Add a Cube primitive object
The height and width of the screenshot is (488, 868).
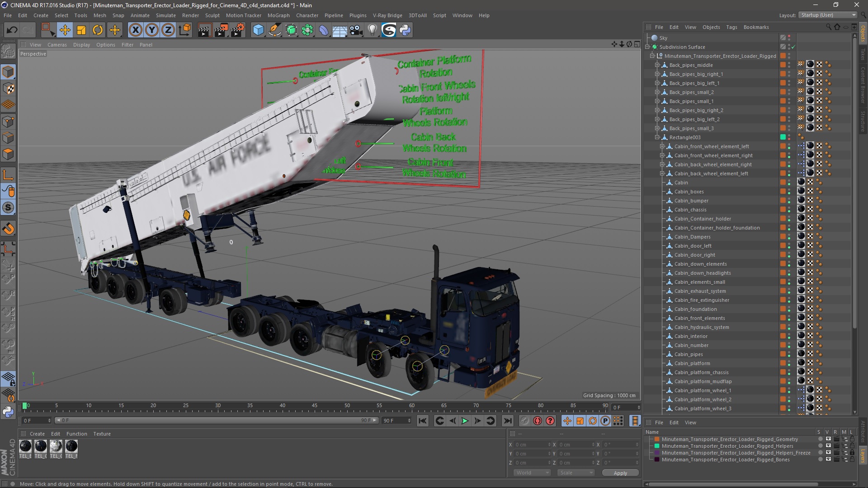click(258, 30)
